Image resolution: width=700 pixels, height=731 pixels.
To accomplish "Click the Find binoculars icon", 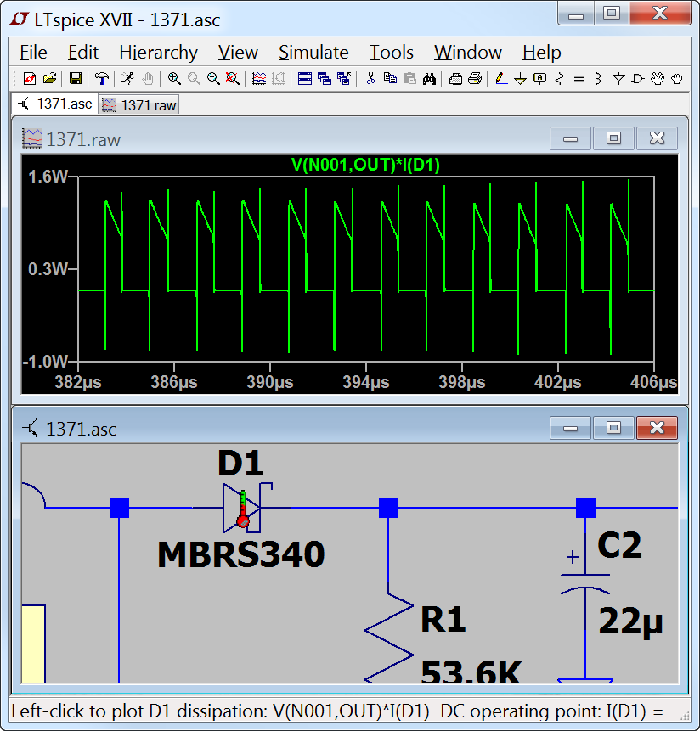I will point(429,79).
